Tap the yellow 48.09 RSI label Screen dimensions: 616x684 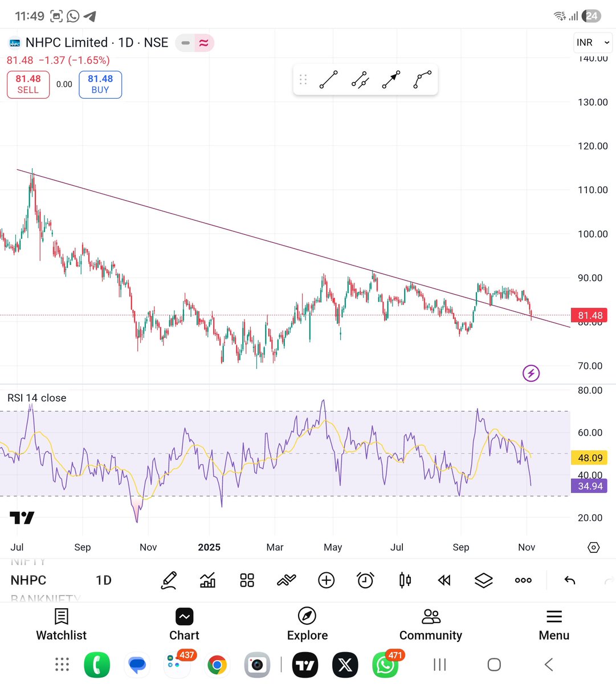(x=590, y=458)
